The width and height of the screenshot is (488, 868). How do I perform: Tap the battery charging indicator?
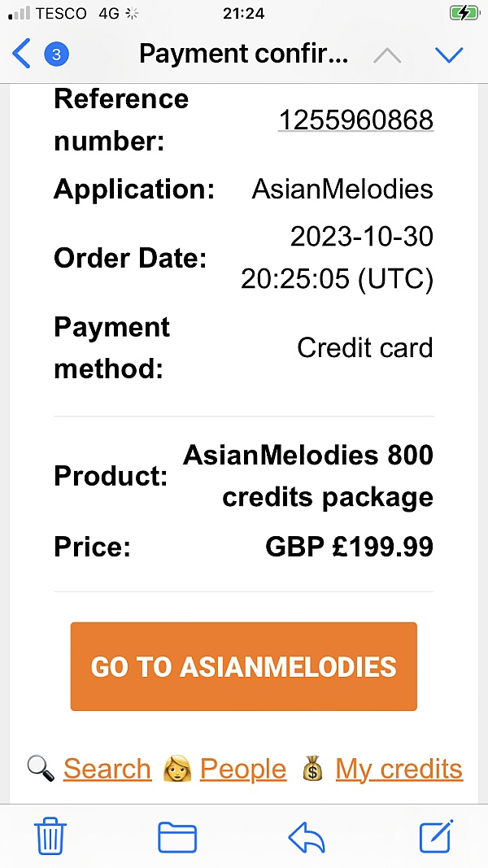coord(464,13)
